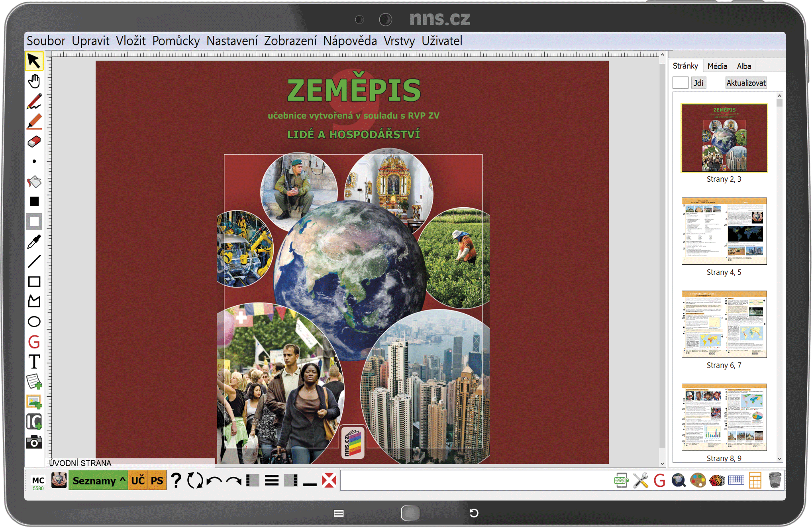Select the orange highlighter tool
The image size is (812, 527).
tap(34, 122)
